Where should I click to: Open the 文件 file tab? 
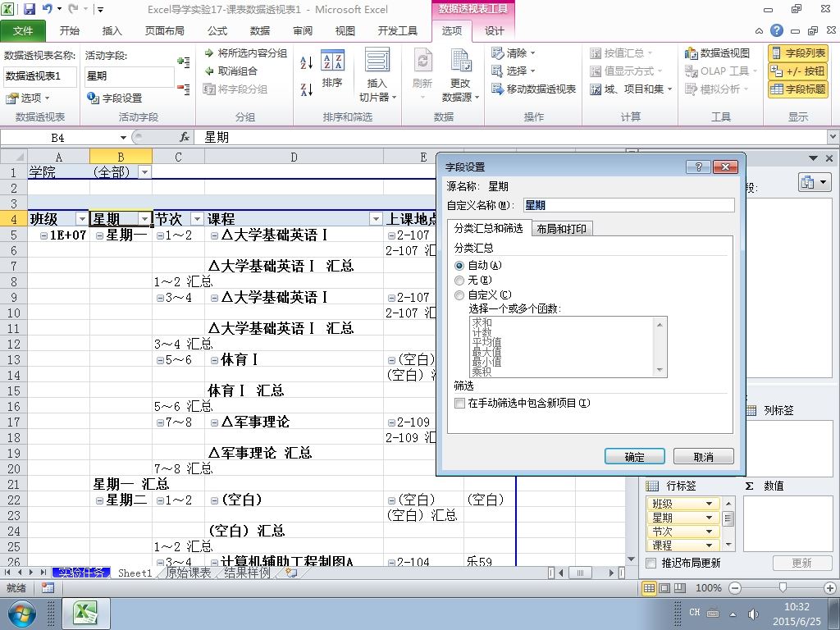(23, 30)
